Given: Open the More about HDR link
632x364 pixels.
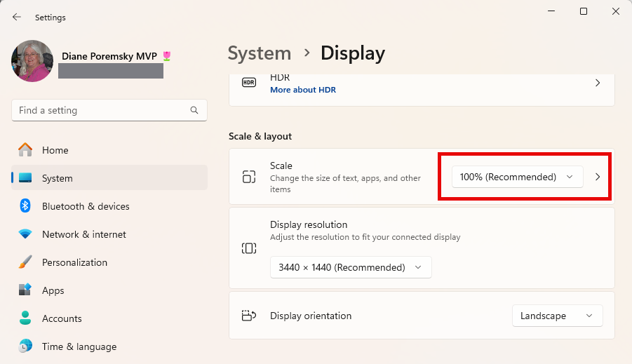Looking at the screenshot, I should pyautogui.click(x=303, y=90).
